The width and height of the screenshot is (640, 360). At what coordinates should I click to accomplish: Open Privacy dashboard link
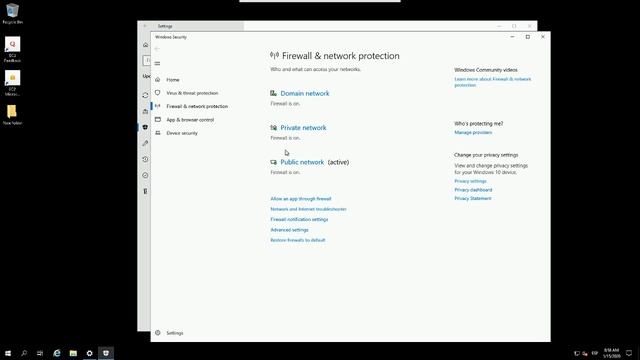[473, 190]
